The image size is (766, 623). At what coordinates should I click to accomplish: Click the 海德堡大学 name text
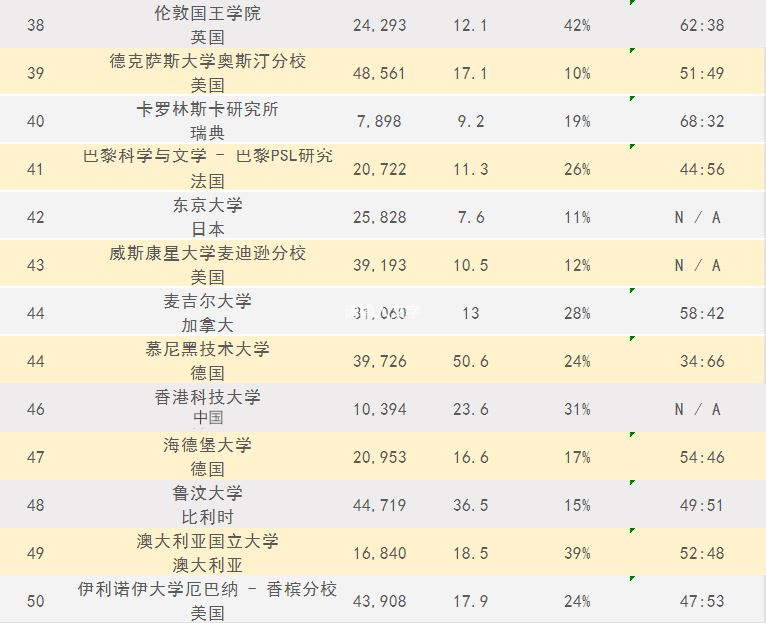208,445
